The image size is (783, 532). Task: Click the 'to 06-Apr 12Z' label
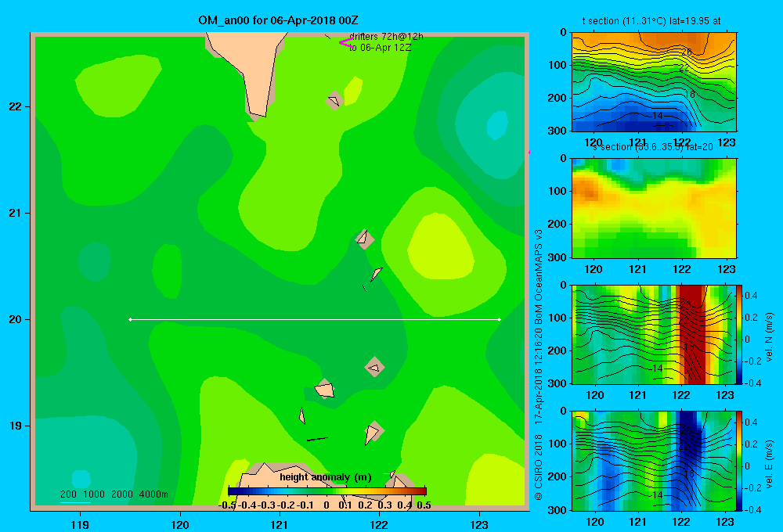pyautogui.click(x=380, y=48)
